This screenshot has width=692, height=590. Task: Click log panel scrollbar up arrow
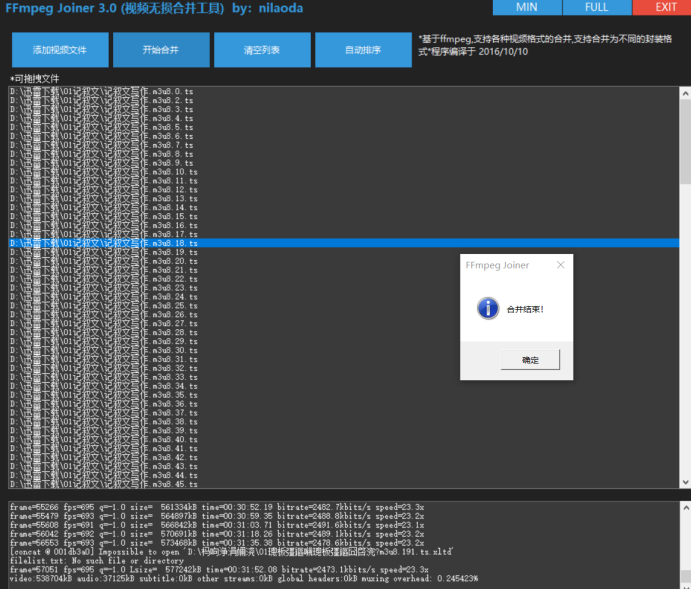pyautogui.click(x=686, y=508)
